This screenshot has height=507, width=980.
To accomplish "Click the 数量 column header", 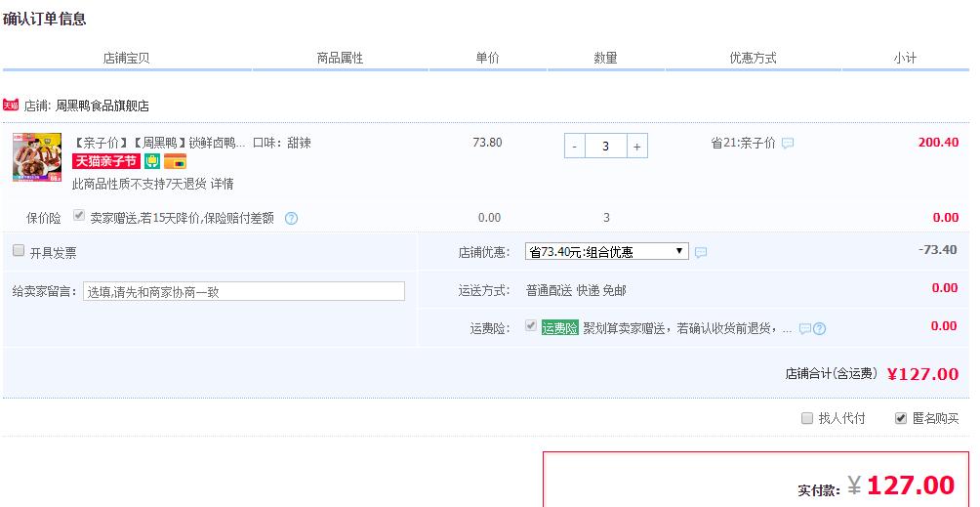I will coord(605,59).
